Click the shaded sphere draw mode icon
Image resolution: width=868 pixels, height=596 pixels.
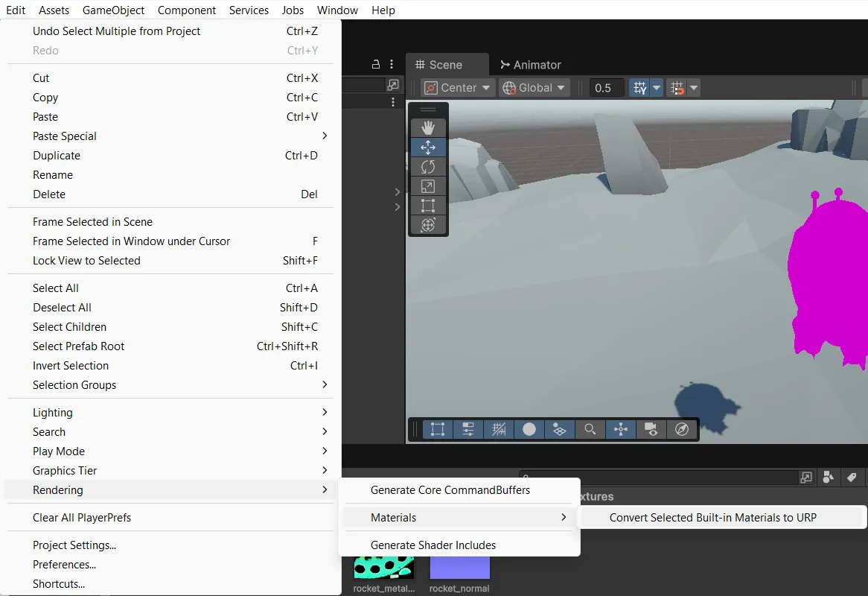(529, 429)
